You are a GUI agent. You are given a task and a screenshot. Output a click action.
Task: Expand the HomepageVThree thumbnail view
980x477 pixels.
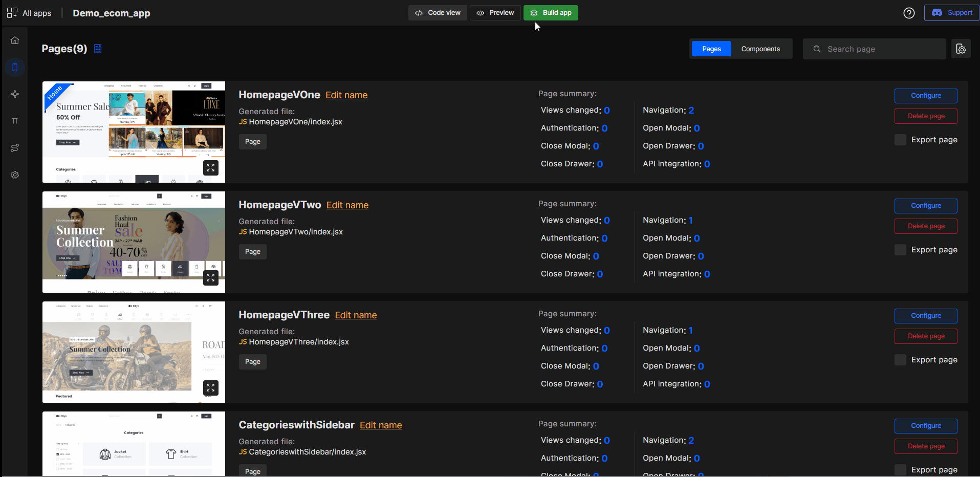(x=210, y=387)
